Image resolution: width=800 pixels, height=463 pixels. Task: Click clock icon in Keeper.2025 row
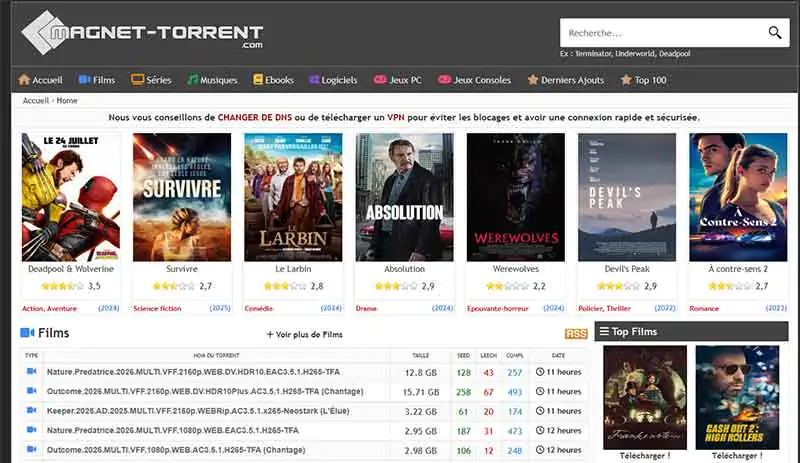coord(540,411)
